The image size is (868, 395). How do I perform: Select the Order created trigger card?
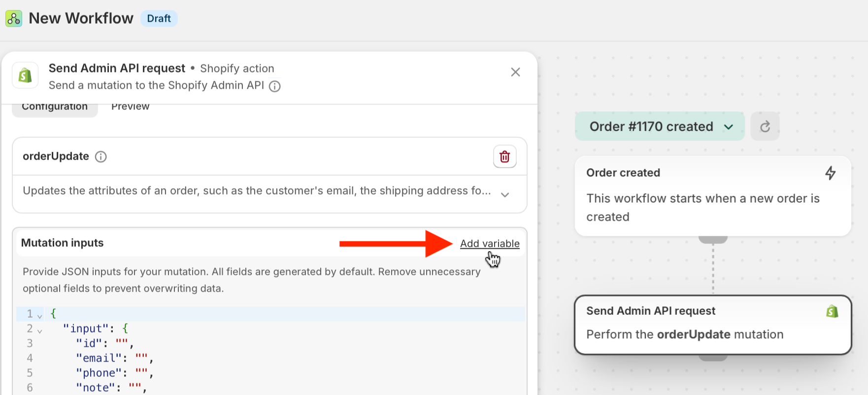(x=713, y=196)
